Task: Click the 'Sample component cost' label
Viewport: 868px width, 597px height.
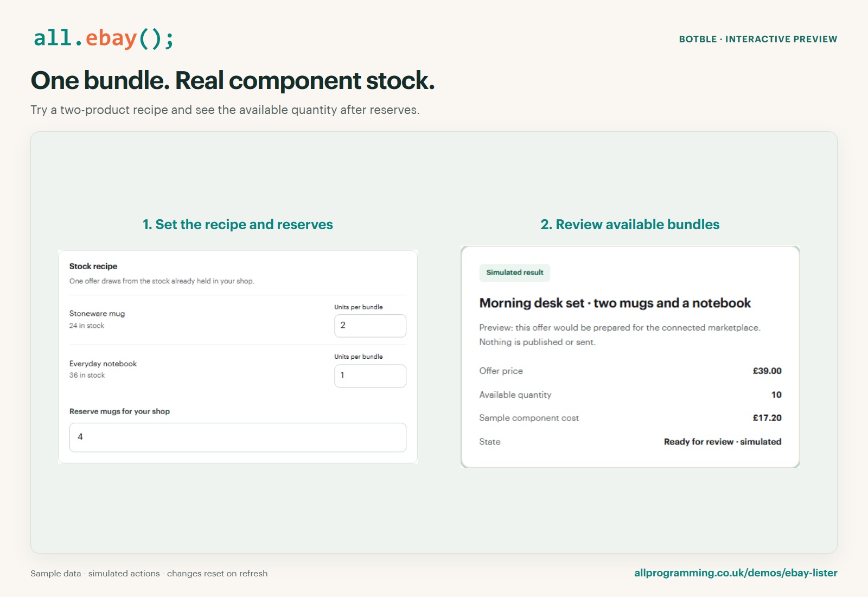Action: tap(529, 418)
